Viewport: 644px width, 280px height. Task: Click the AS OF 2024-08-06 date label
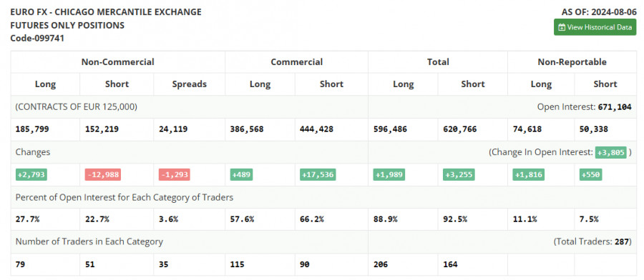[x=599, y=12]
